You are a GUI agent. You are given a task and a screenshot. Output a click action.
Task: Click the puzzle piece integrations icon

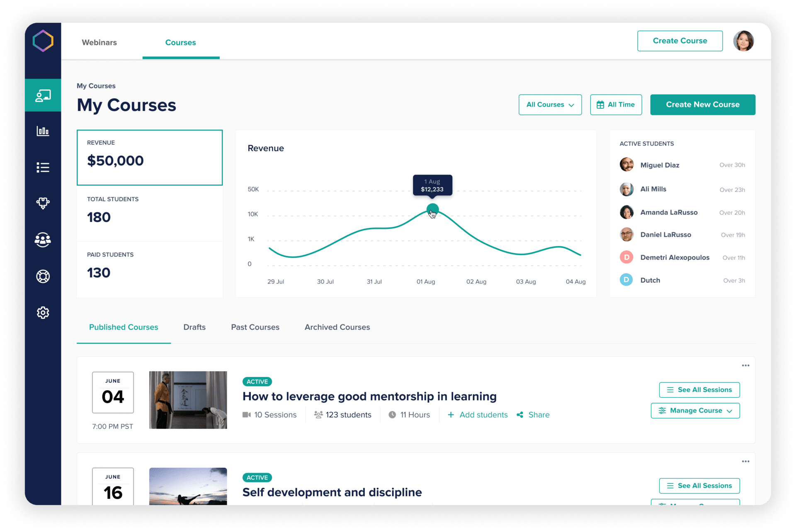click(x=43, y=203)
